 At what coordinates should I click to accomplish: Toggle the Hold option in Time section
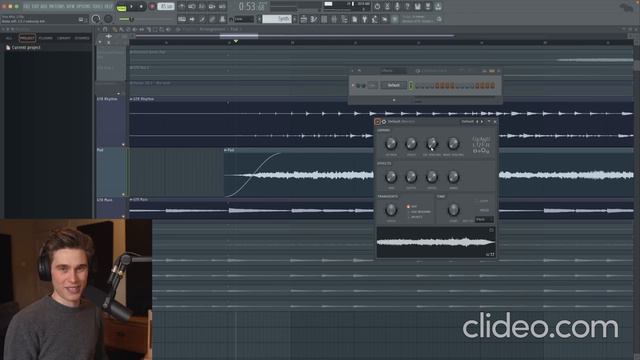tap(483, 211)
